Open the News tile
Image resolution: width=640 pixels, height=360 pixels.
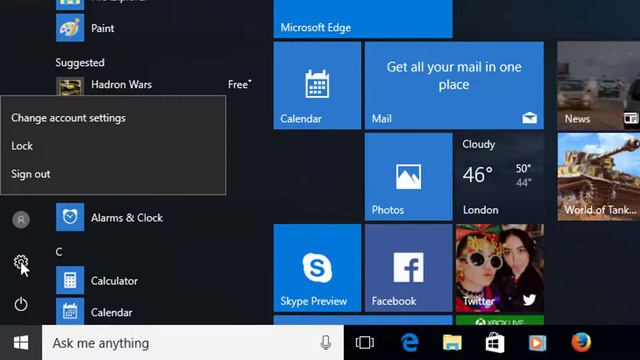coord(599,85)
